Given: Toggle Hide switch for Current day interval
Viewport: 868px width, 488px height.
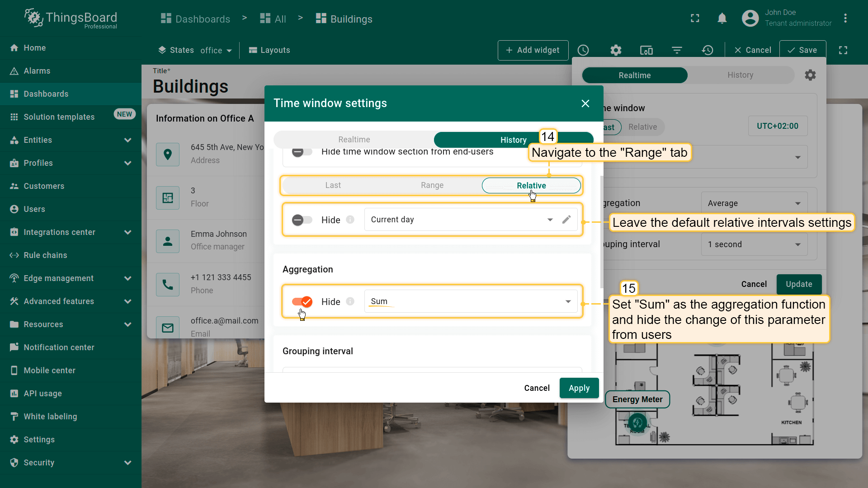Looking at the screenshot, I should [302, 220].
